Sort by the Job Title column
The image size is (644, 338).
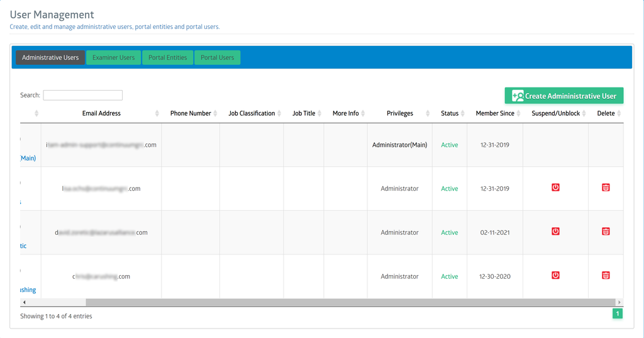304,113
